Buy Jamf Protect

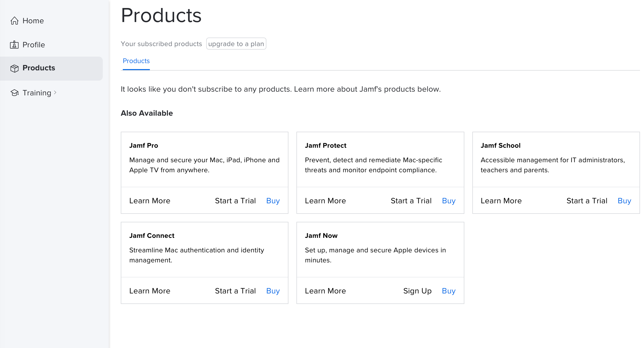click(x=449, y=201)
